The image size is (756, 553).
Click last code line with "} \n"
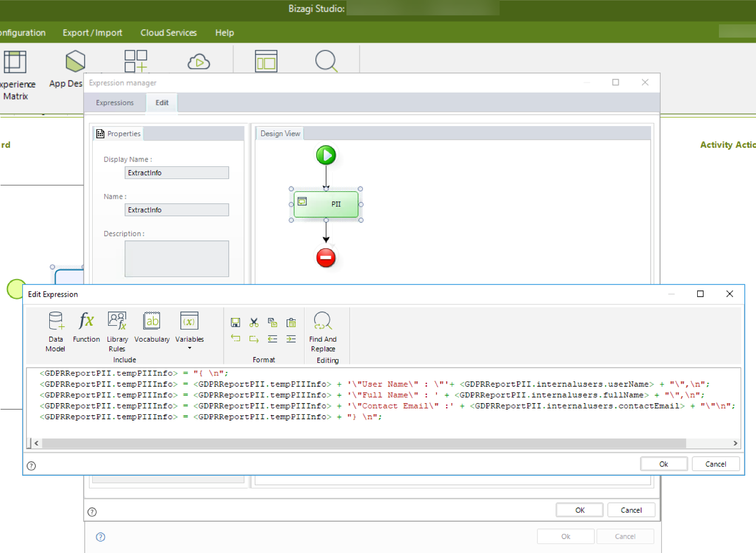(210, 417)
